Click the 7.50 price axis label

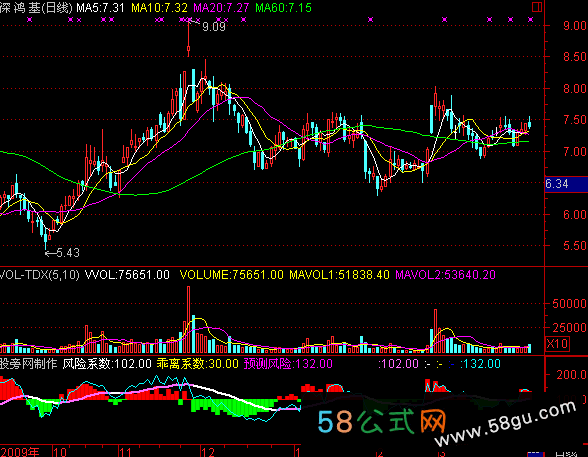[x=574, y=120]
